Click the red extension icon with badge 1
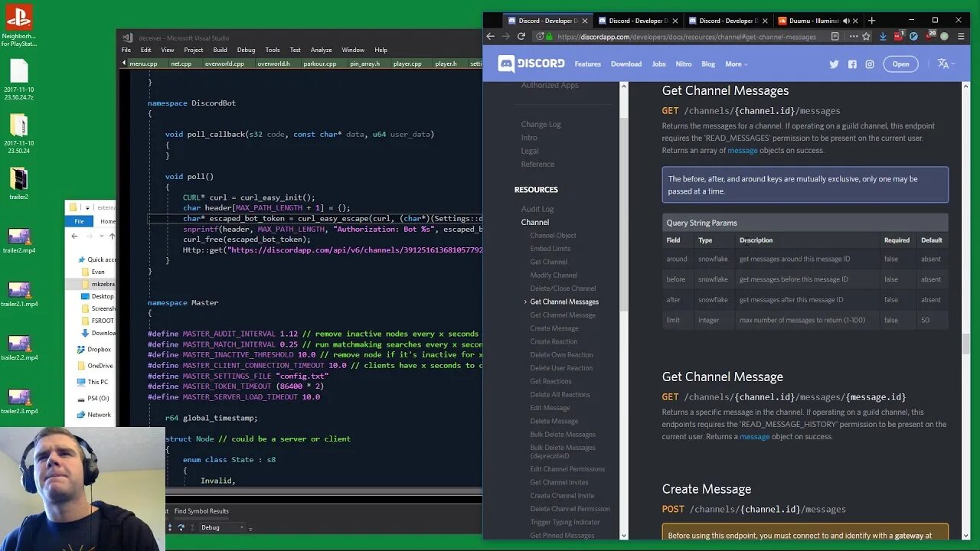Screen dimensions: 980x551 (898, 36)
